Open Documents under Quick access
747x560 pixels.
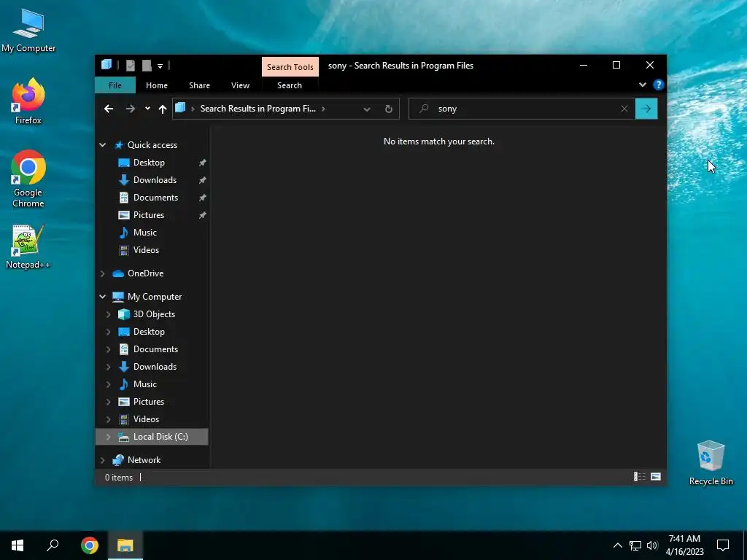tap(155, 197)
